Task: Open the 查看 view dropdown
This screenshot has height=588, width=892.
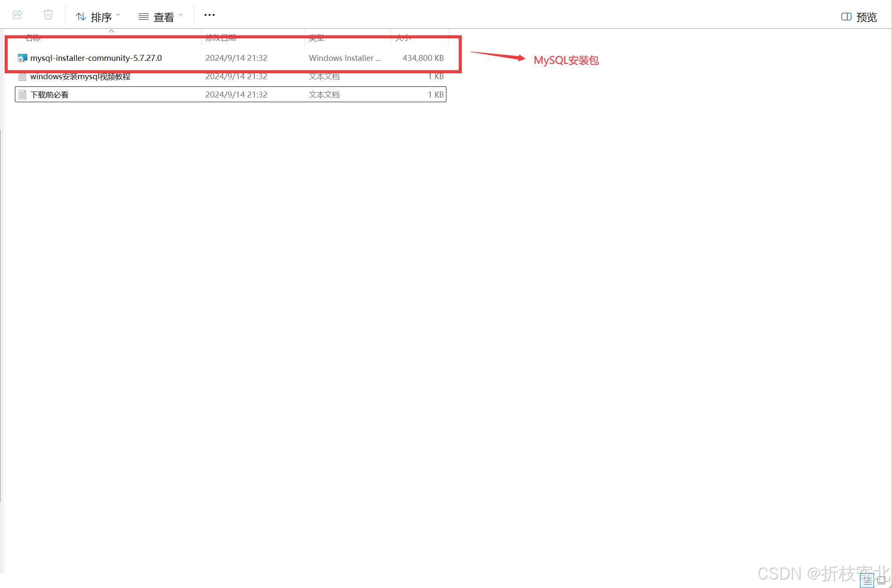Action: [x=161, y=17]
